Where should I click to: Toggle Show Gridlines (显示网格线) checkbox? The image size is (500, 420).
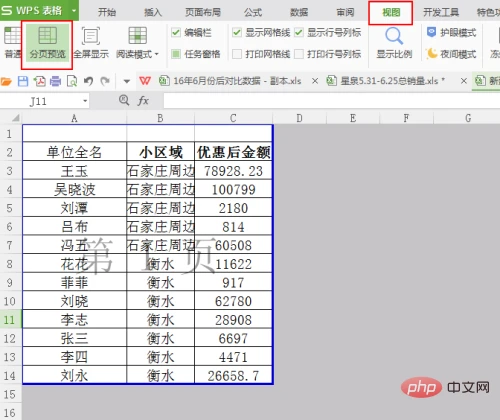[x=237, y=33]
